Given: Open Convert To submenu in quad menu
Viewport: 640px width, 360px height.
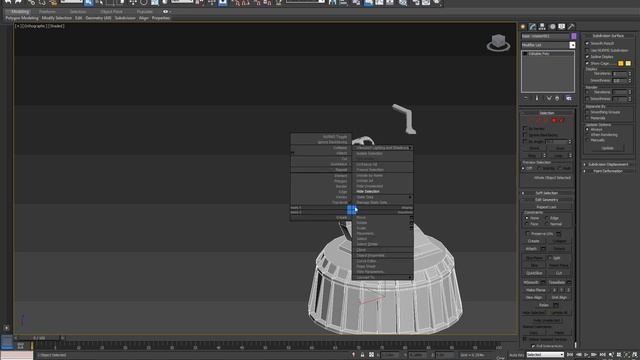Looking at the screenshot, I should (382, 277).
